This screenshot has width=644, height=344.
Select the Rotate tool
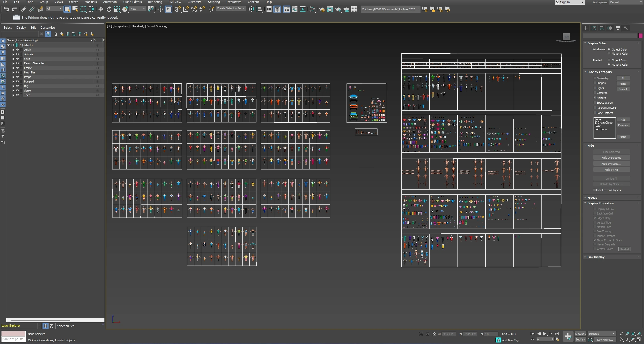tap(109, 9)
